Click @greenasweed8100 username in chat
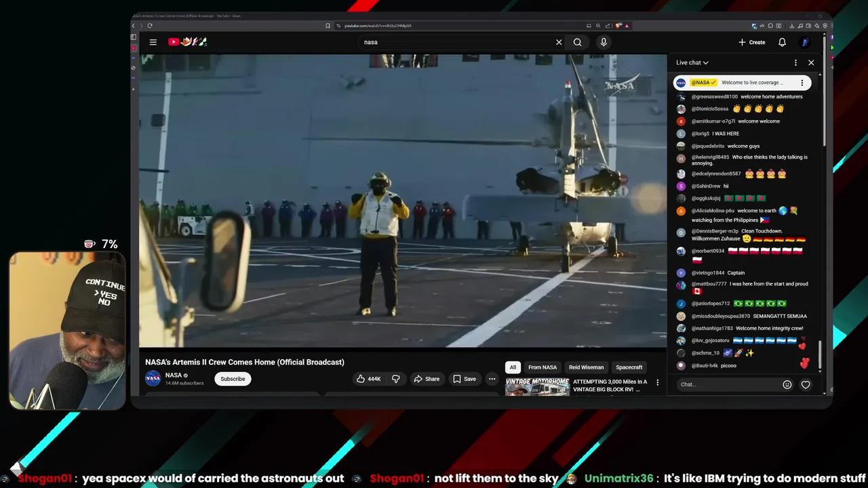Viewport: 868px width, 488px height. pos(714,97)
